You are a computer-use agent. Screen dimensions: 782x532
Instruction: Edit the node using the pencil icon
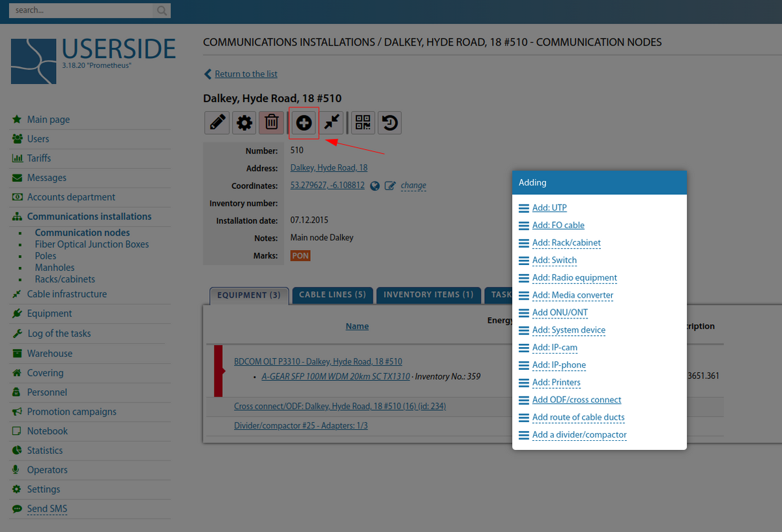point(217,122)
